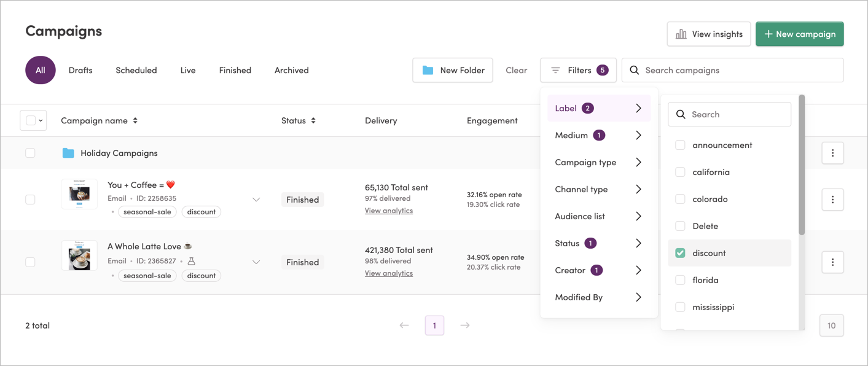The width and height of the screenshot is (868, 366).
Task: Click Clear to reset active filters
Action: pos(516,70)
